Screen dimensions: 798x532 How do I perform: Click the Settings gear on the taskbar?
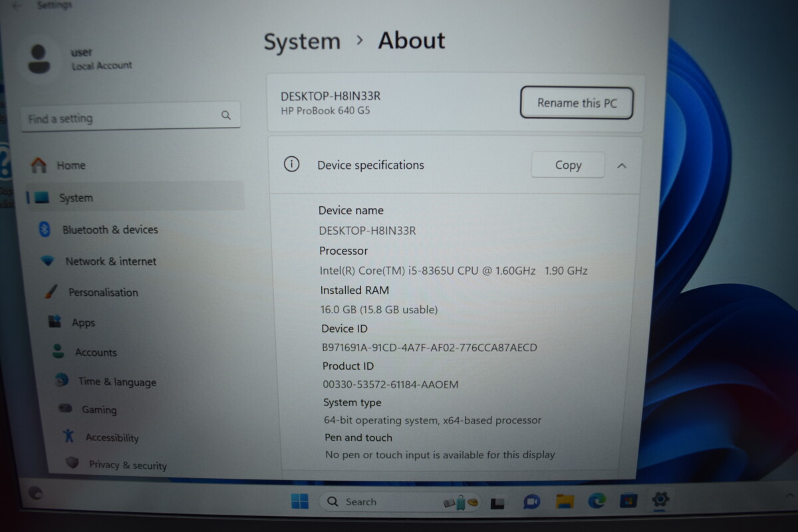(x=660, y=499)
